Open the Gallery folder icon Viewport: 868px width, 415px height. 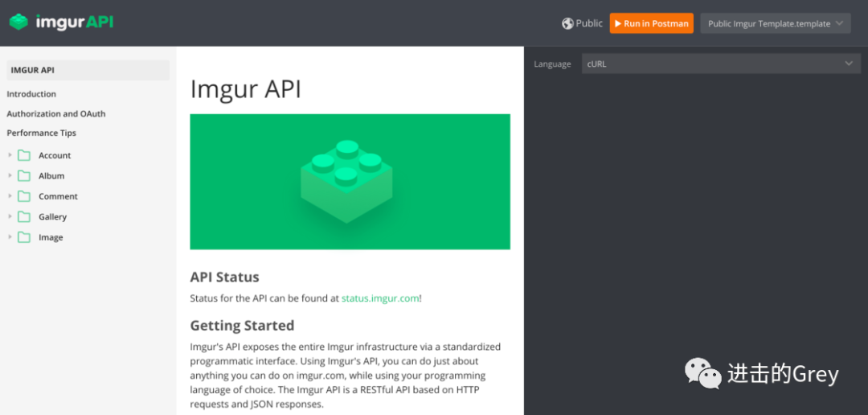pos(24,216)
